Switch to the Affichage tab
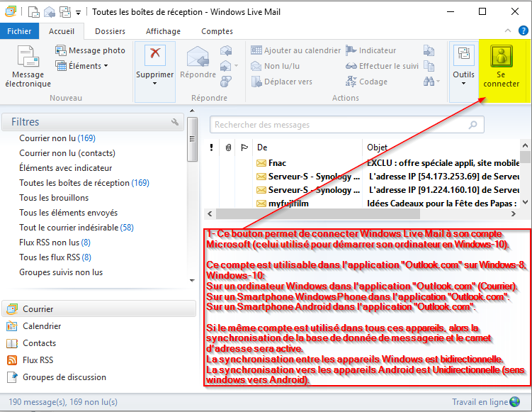Image resolution: width=532 pixels, height=412 pixels. pos(163,31)
